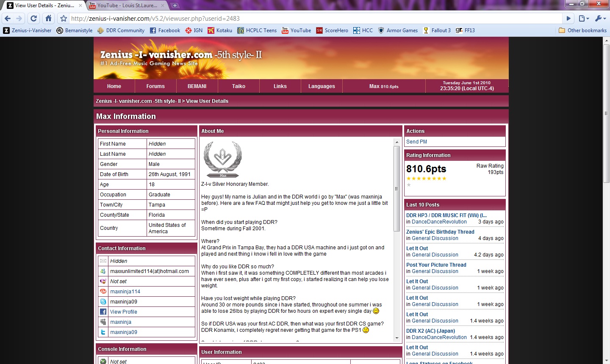610x364 pixels.
Task: Open the maxninja114 AIM link
Action: point(125,292)
